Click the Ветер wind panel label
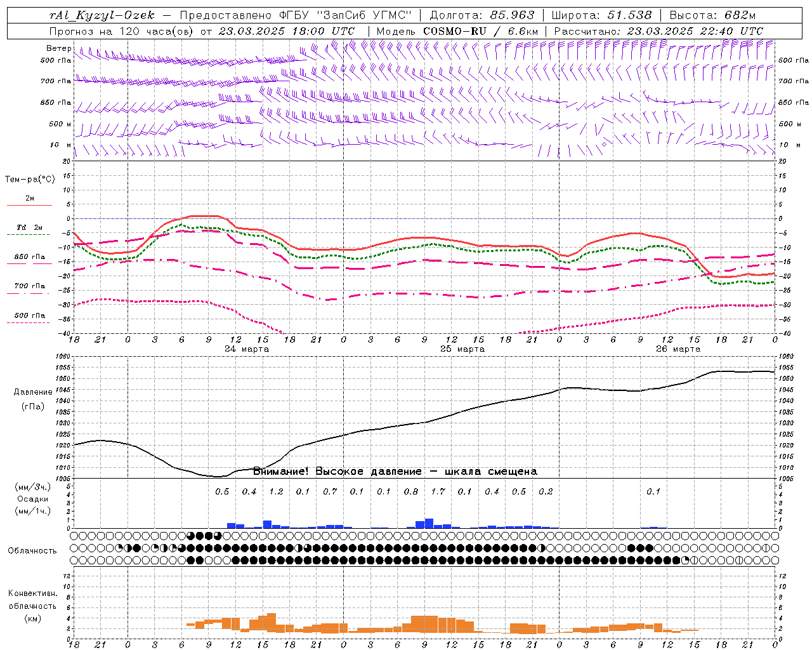This screenshot has height=650, width=812. [58, 48]
